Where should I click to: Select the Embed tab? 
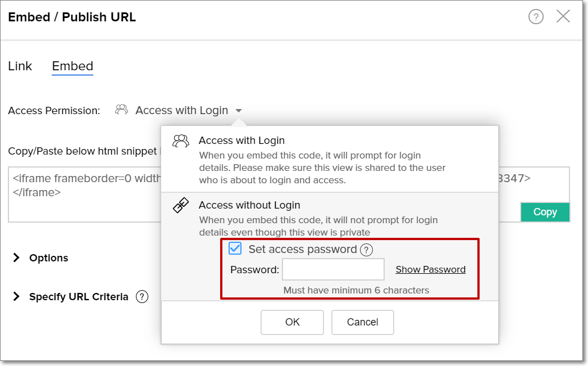coord(72,66)
